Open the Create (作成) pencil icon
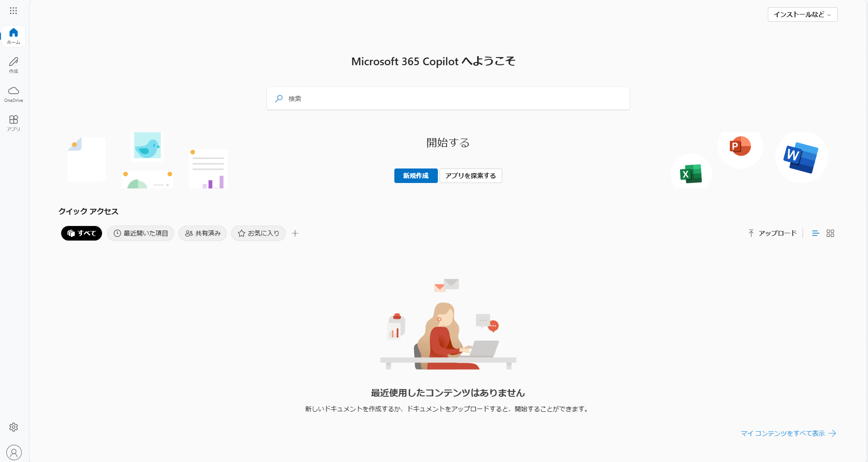Image resolution: width=868 pixels, height=462 pixels. point(14,65)
